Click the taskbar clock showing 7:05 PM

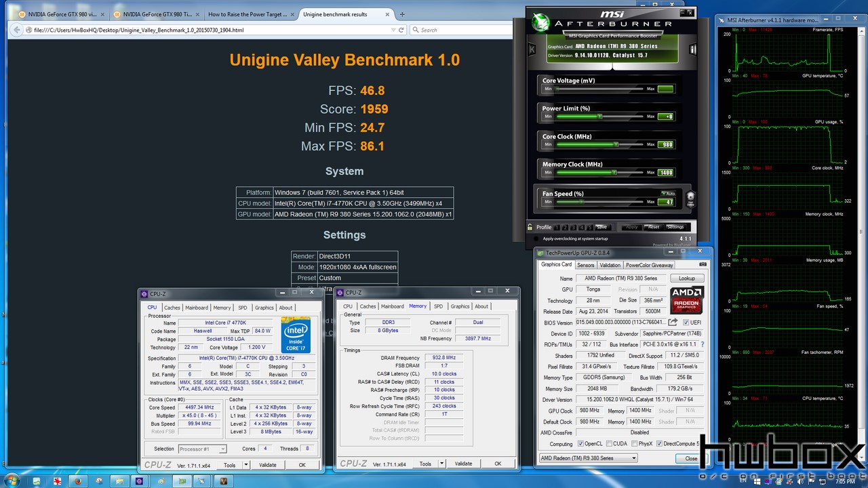click(845, 481)
